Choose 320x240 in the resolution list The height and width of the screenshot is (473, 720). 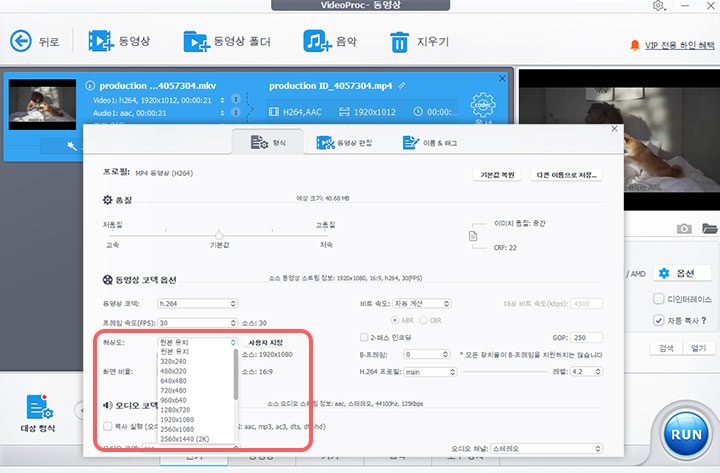(174, 361)
